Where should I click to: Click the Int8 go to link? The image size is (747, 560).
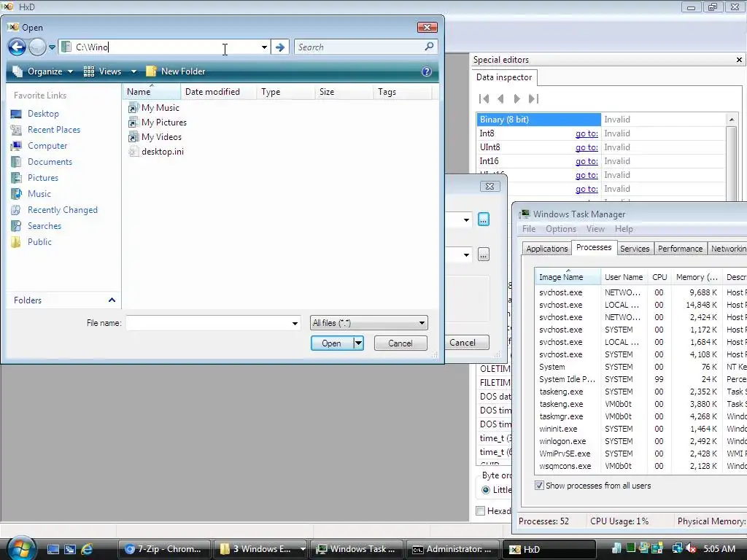click(587, 134)
